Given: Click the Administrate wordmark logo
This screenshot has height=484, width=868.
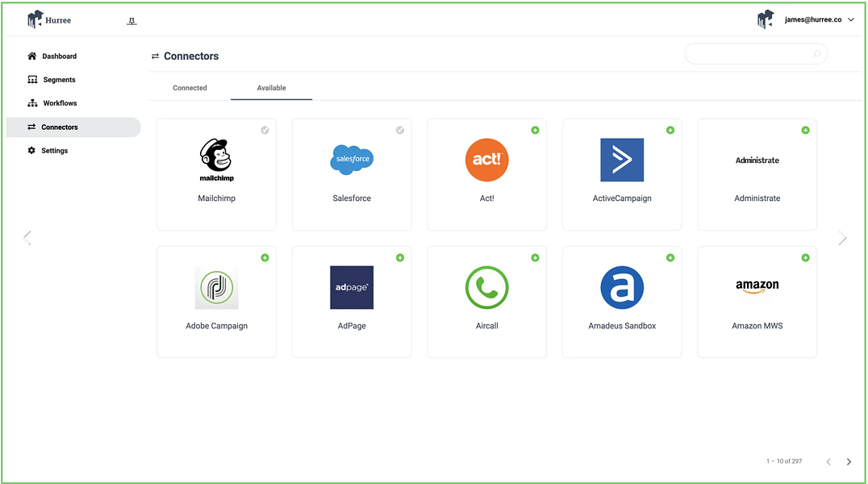Looking at the screenshot, I should point(757,161).
